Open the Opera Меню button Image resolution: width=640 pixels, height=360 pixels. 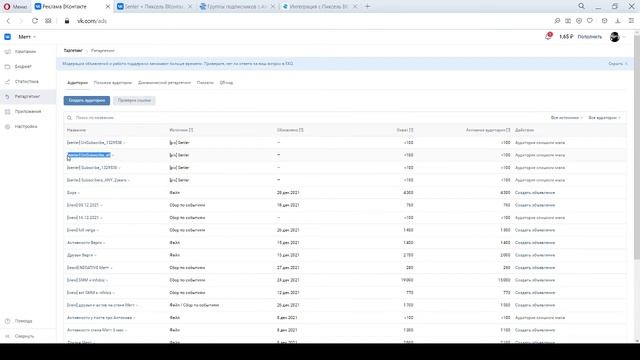point(15,7)
